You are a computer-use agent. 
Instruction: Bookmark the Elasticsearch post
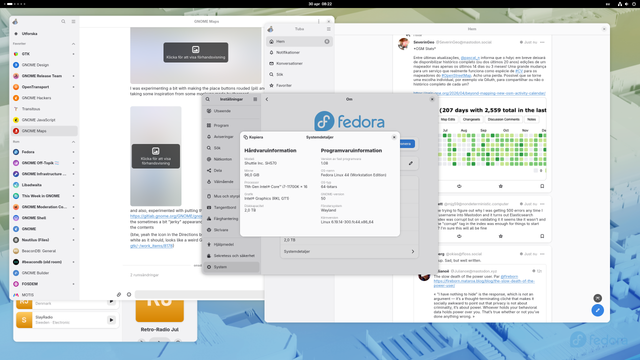point(542,236)
